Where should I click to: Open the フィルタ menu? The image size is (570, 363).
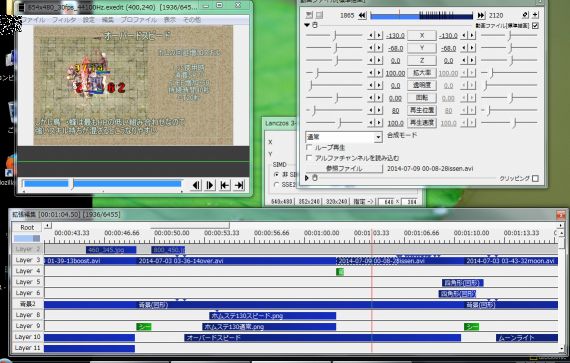click(x=64, y=20)
